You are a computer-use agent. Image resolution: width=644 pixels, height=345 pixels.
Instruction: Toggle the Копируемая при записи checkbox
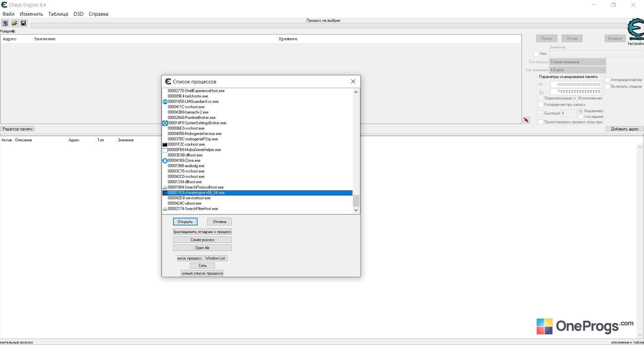coord(541,105)
